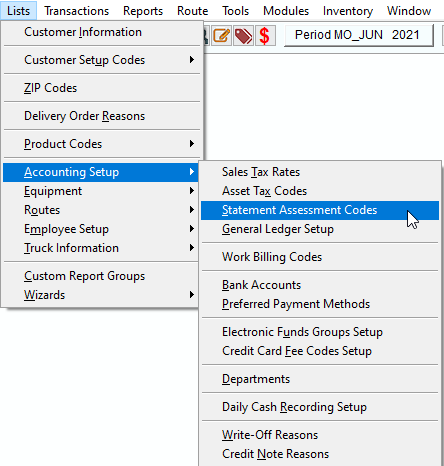Click the Period MO_JUN 2021 button
Viewport: 444px width, 466px height.
359,35
